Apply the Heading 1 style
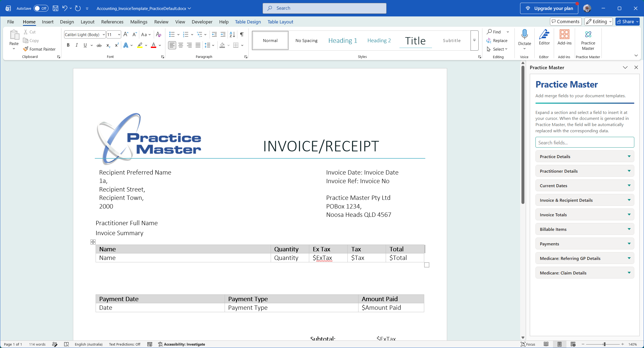This screenshot has height=348, width=644. click(343, 40)
